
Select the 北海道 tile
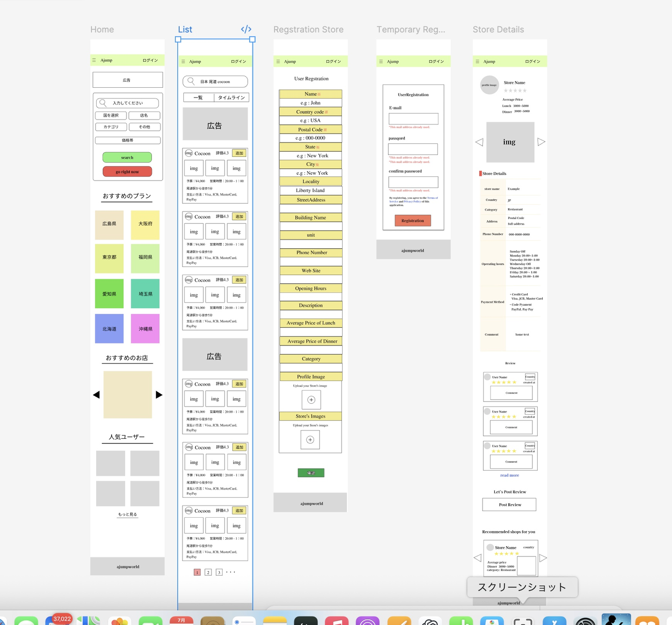point(109,329)
